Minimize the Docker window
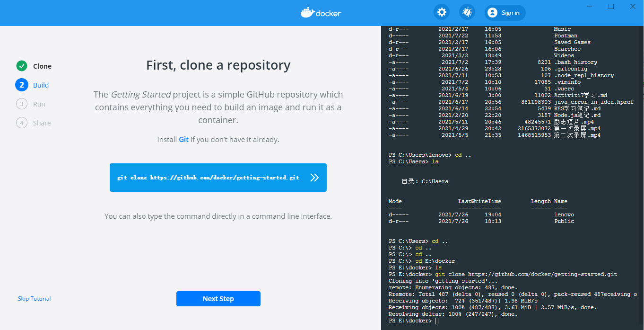644x330 pixels. pos(589,6)
